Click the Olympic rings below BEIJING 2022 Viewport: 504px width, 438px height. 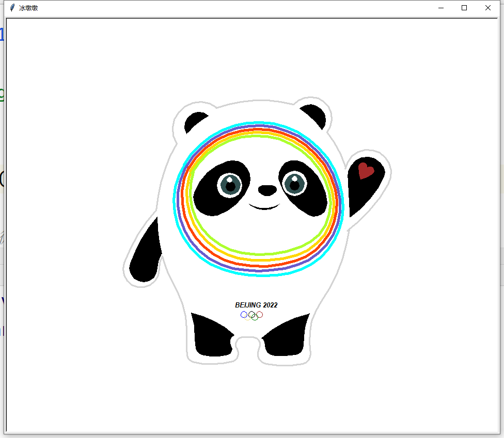pyautogui.click(x=251, y=316)
